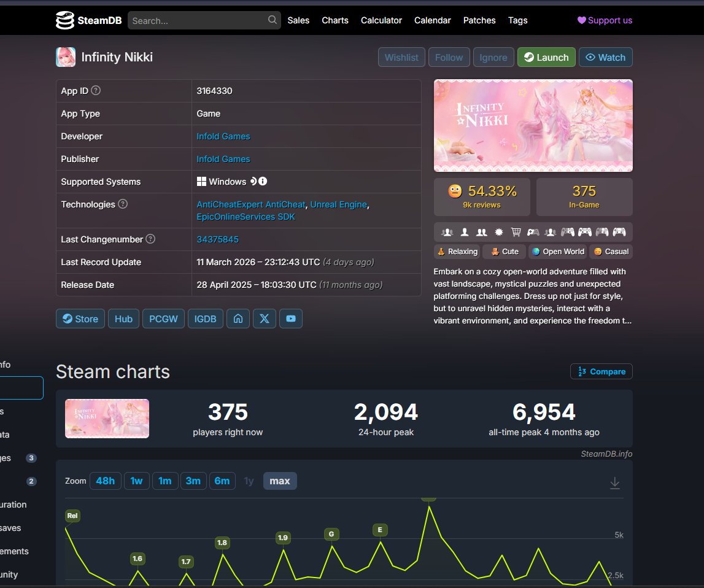The height and width of the screenshot is (588, 704).
Task: Set chart zoom to 6m
Action: click(222, 481)
